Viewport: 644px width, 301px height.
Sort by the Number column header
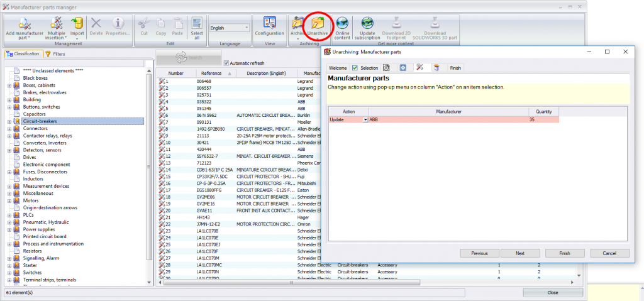(176, 73)
